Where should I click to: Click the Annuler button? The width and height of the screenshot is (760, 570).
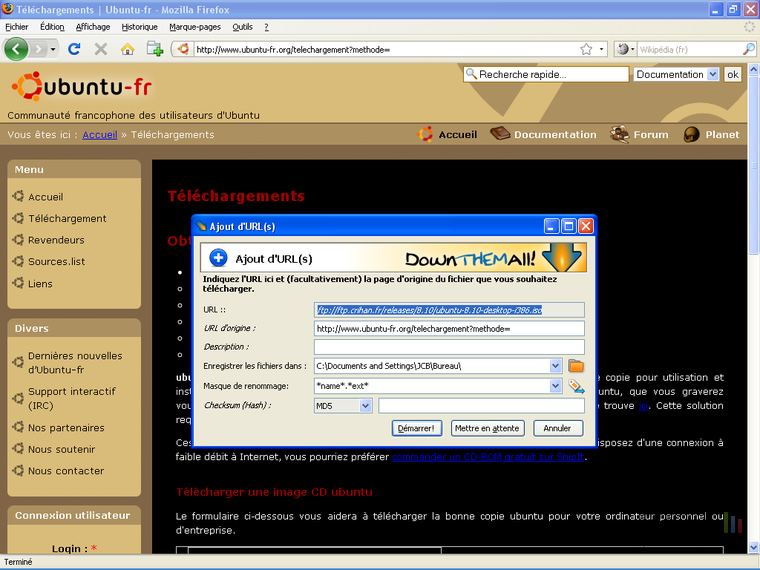(557, 428)
